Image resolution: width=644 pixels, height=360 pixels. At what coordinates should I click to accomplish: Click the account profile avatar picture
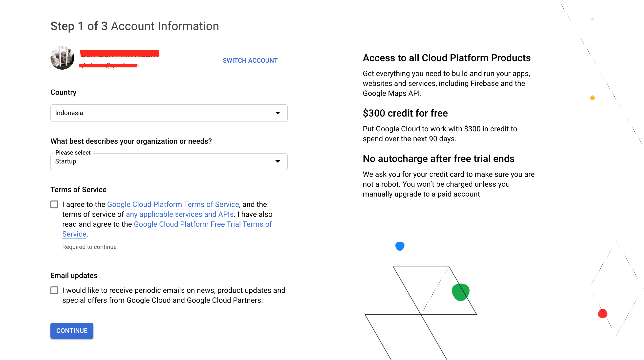(62, 58)
